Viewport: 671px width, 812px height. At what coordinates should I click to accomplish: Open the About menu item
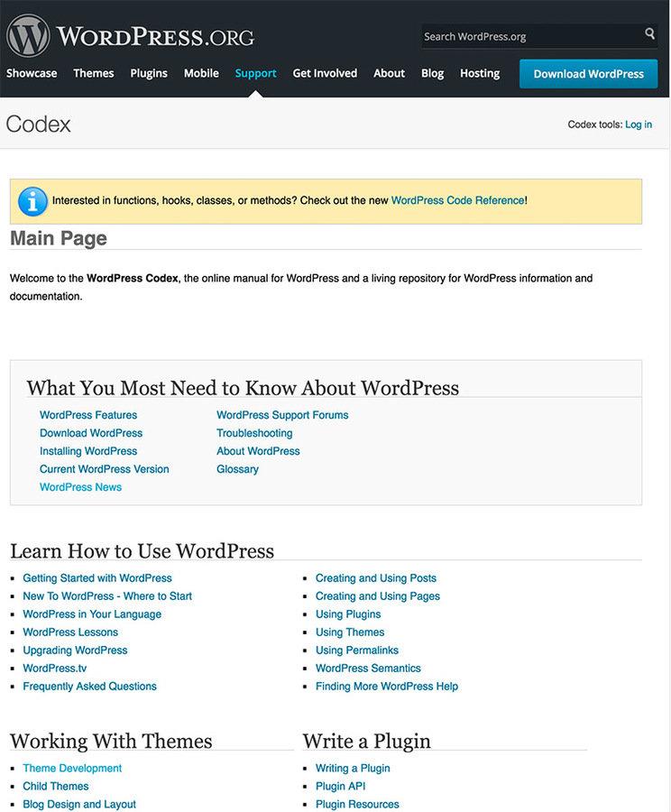point(390,73)
